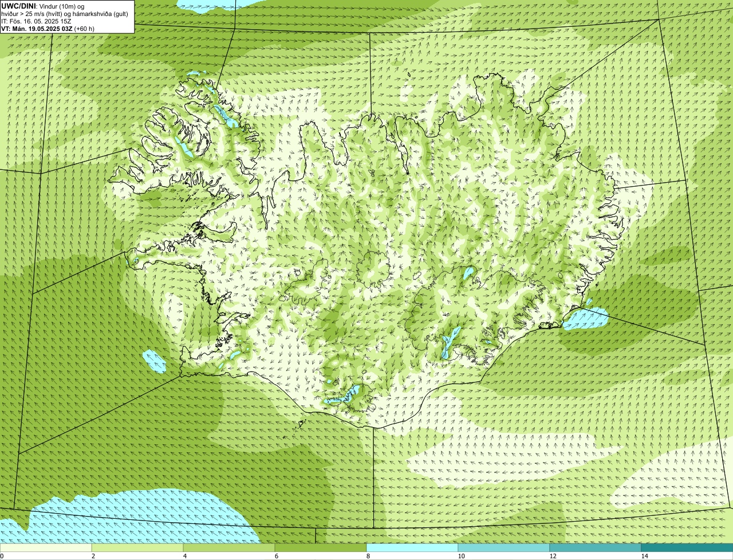Click the darkest teal segment above 14 m/s
Screen dimensions: 733x560
coord(687,547)
